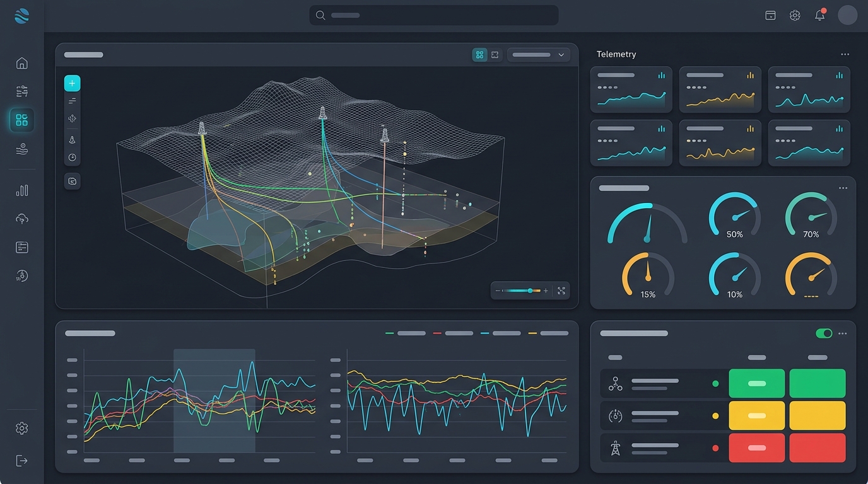
Task: Open the calendar icon in top bar
Action: point(770,15)
